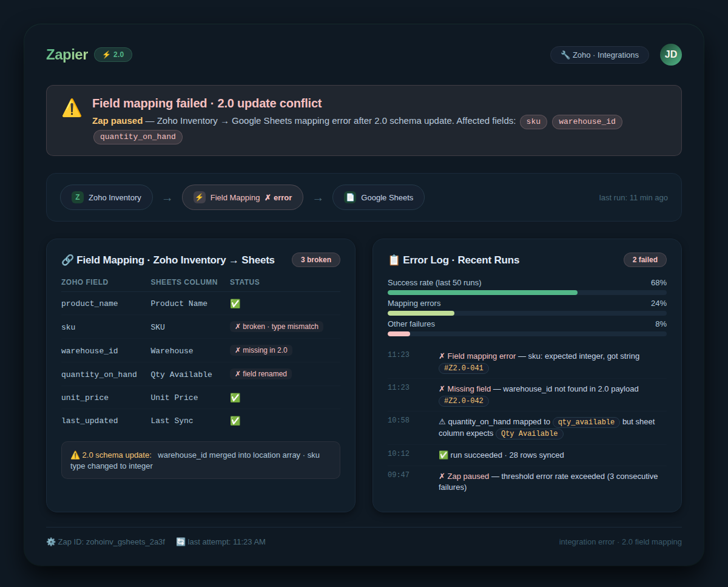Select the product_name field cell

[90, 304]
